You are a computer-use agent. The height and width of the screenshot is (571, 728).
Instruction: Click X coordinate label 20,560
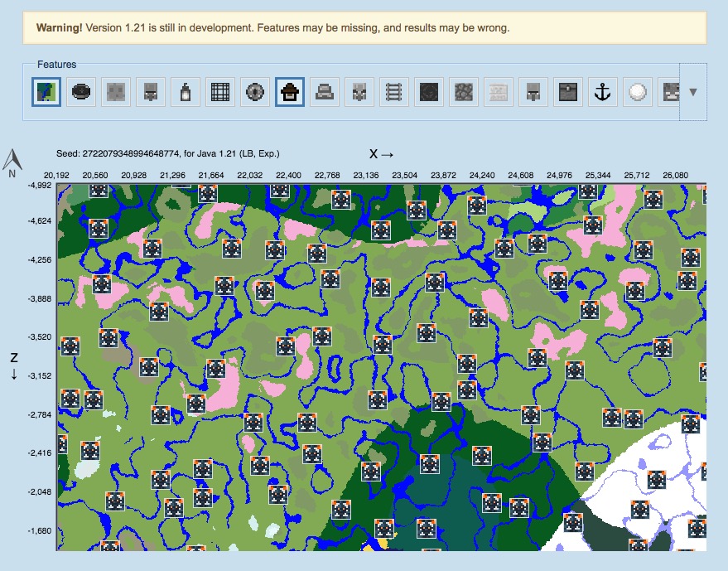tap(95, 176)
